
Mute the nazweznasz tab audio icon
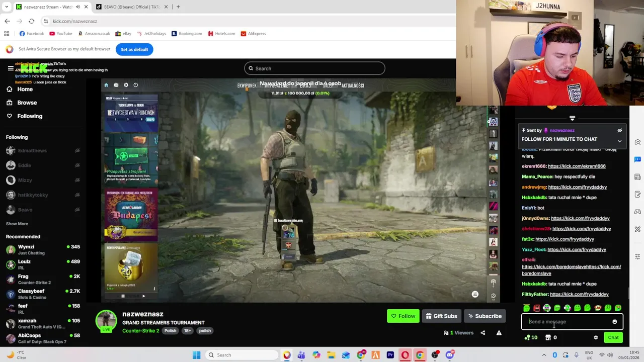click(78, 7)
